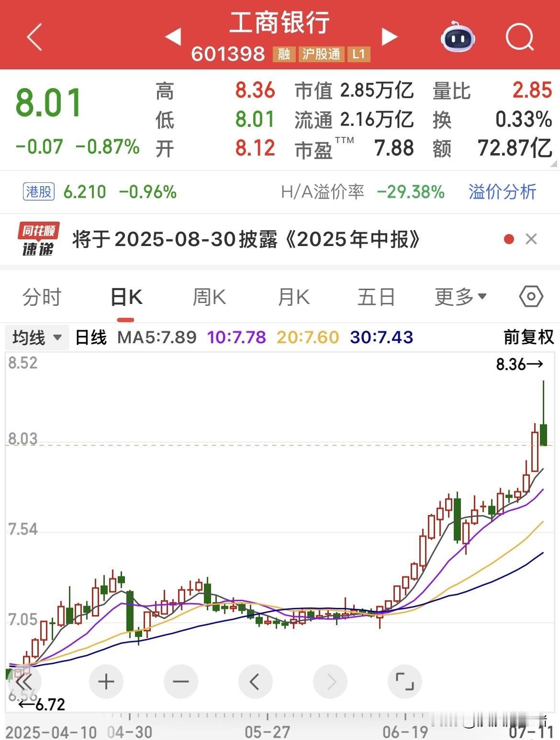The height and width of the screenshot is (740, 560).
Task: Tap the H/A溢价率 label
Action: [323, 192]
